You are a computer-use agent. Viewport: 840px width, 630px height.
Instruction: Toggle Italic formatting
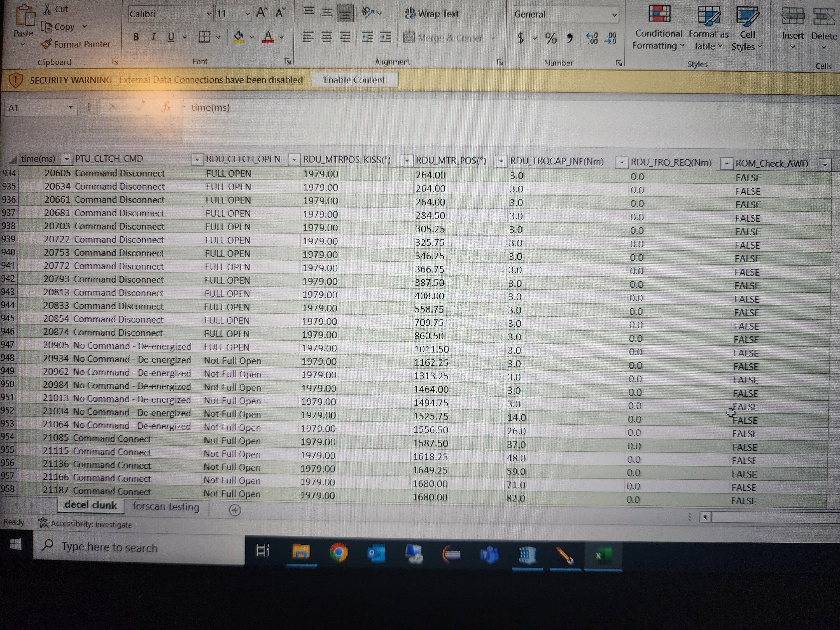tap(153, 37)
